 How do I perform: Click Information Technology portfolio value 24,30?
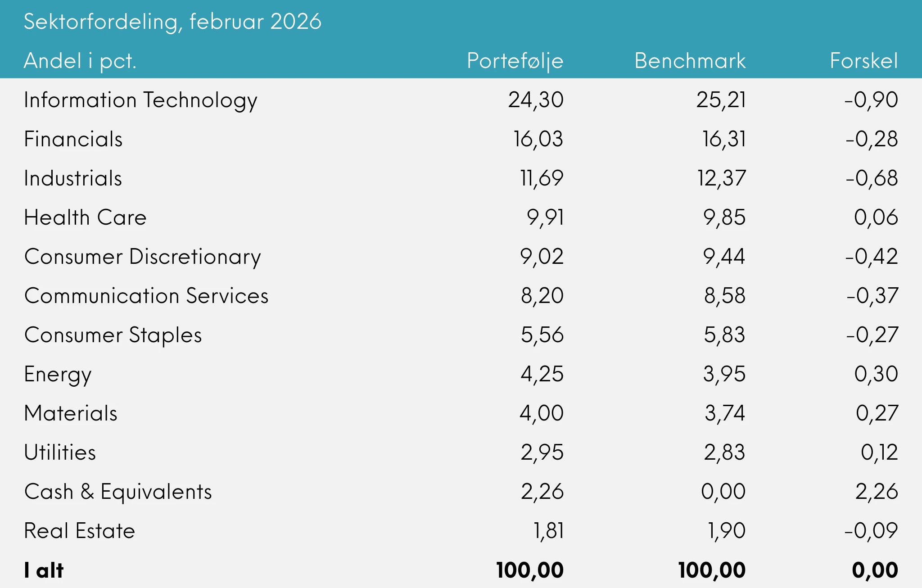tap(536, 100)
